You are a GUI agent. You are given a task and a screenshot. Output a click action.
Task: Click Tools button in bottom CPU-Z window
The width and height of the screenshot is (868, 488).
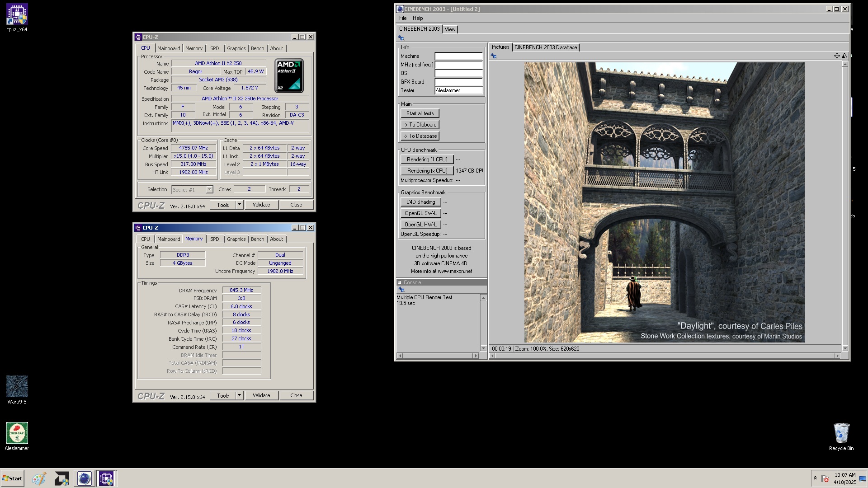click(x=223, y=395)
